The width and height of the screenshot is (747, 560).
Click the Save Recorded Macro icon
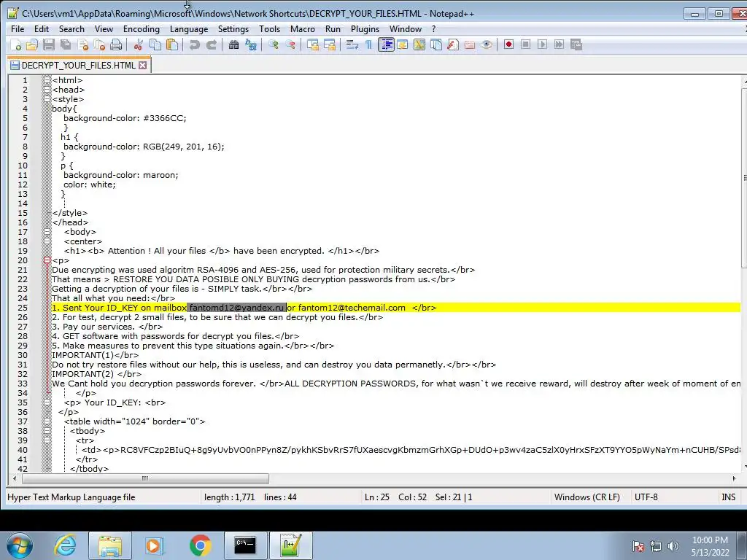pyautogui.click(x=576, y=44)
